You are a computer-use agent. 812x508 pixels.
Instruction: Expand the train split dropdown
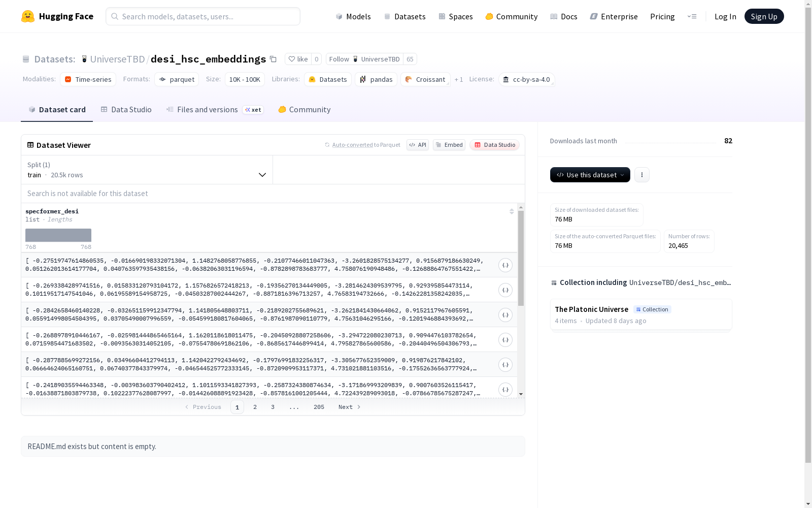tap(147, 170)
